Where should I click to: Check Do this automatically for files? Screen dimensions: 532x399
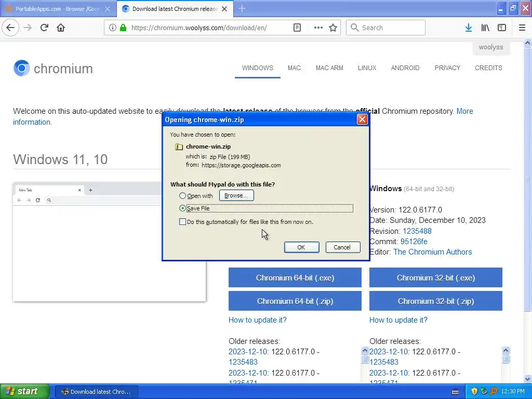point(182,221)
